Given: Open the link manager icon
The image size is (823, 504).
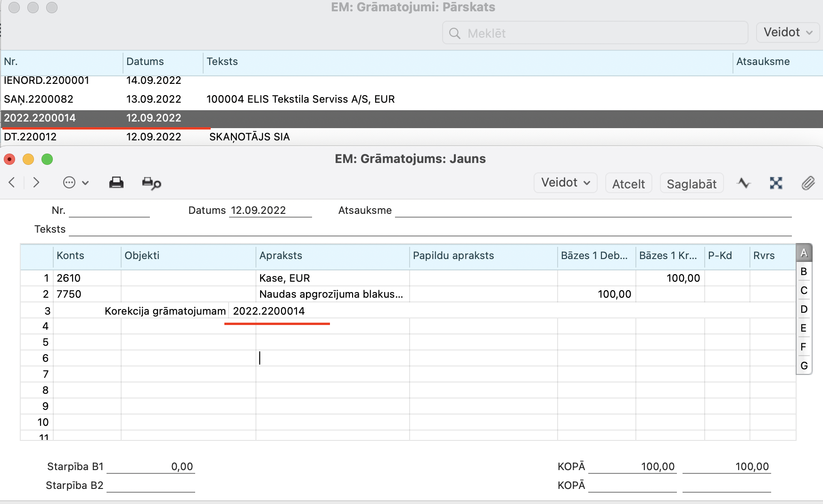Looking at the screenshot, I should tap(776, 183).
